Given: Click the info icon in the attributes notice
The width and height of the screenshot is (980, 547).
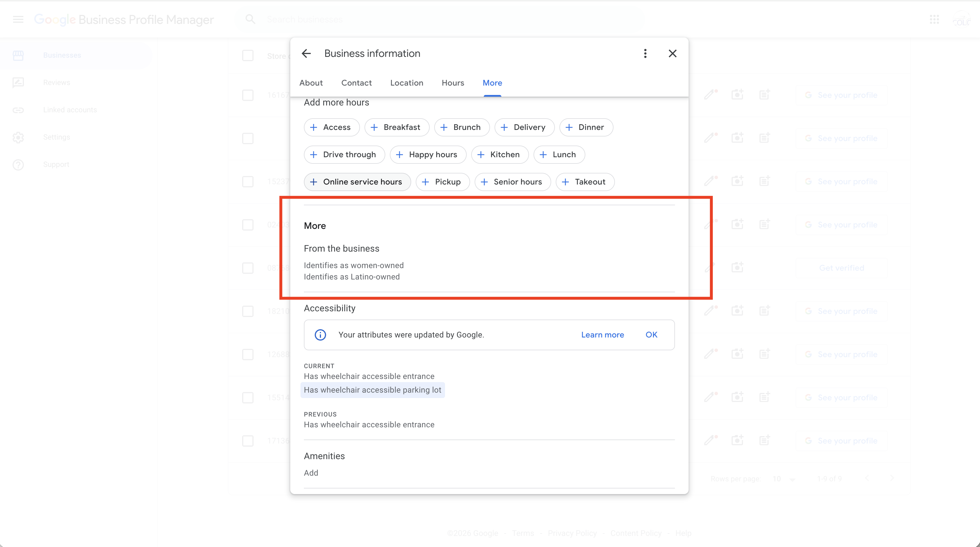Looking at the screenshot, I should pos(320,335).
